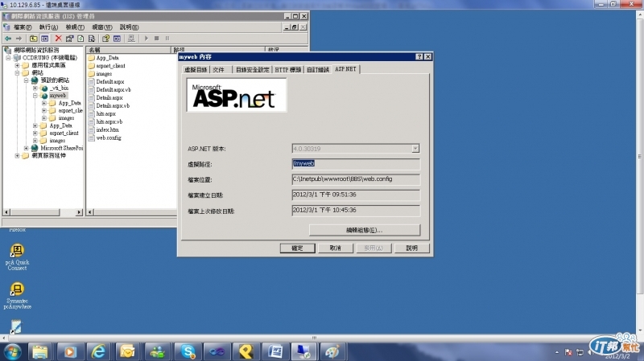Screen dimensions: 644x361
Task: Click the computer connect icon in toolbar
Action: coord(131,39)
